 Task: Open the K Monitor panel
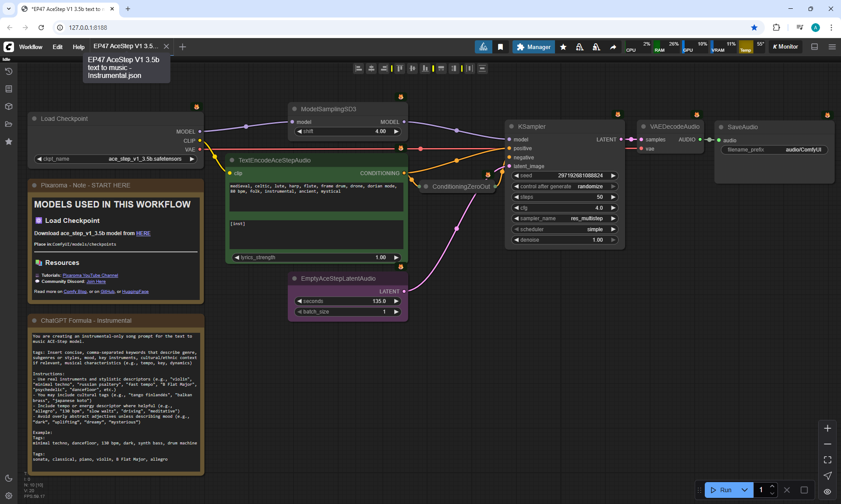[785, 47]
